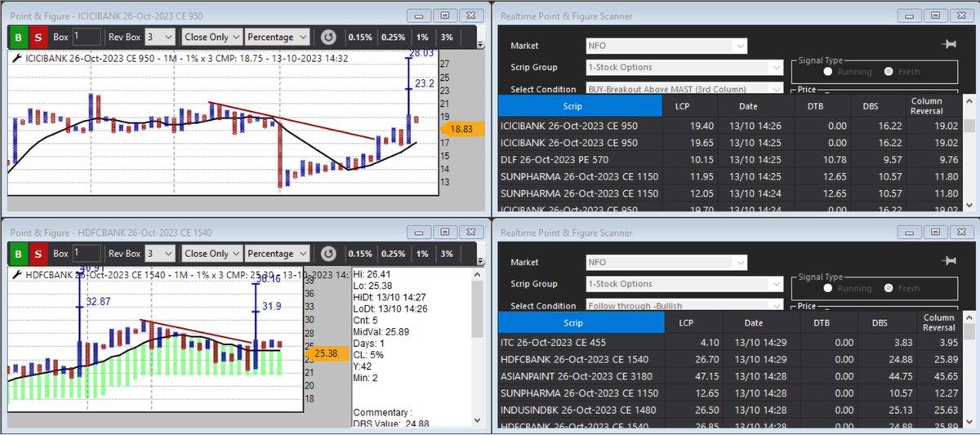
Task: Select HDFCBANK CE 1540 row with LCP 26.70
Action: tap(730, 359)
